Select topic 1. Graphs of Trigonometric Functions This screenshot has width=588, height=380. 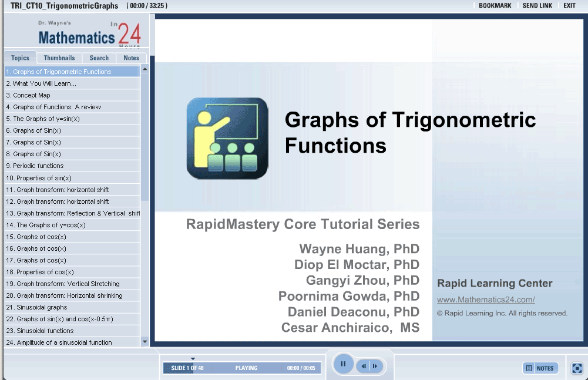click(x=72, y=72)
